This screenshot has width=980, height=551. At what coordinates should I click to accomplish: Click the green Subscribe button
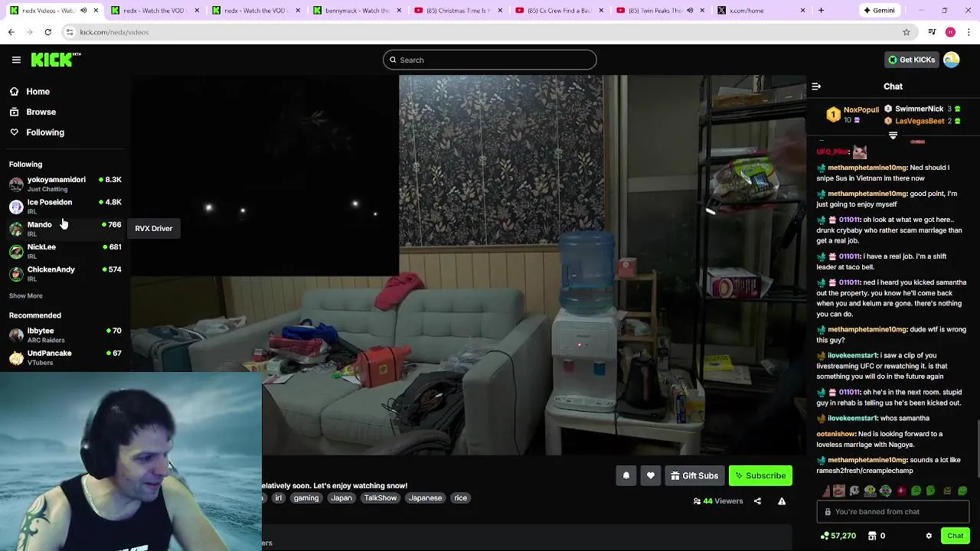[x=760, y=475]
